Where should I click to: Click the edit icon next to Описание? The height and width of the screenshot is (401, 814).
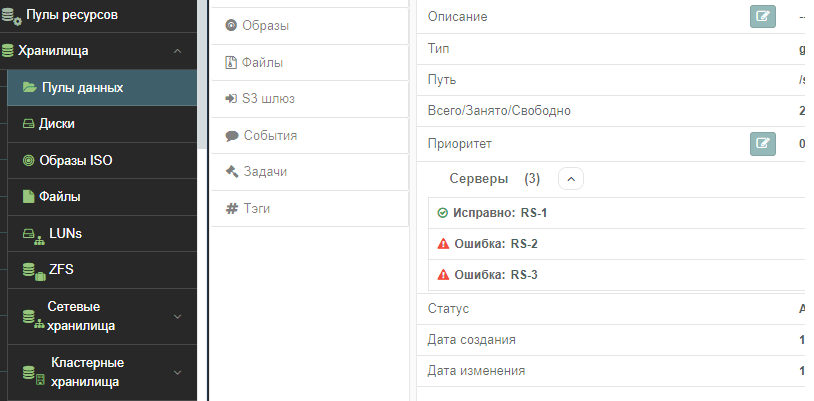(x=763, y=17)
